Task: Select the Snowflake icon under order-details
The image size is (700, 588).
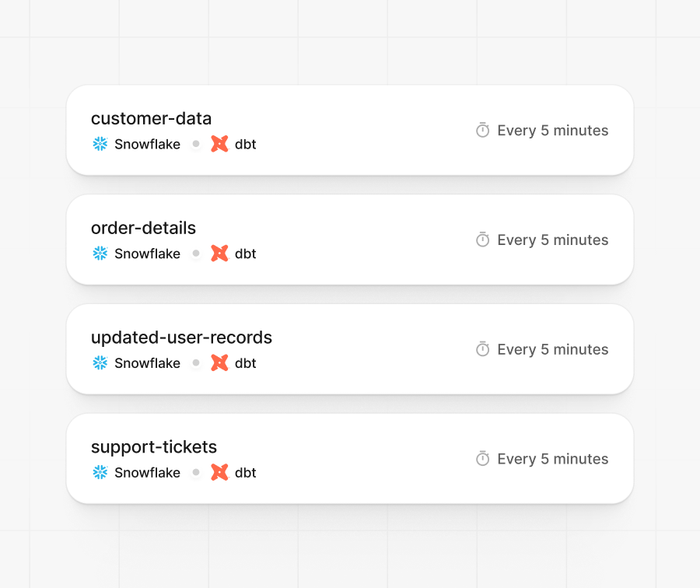Action: pos(100,254)
